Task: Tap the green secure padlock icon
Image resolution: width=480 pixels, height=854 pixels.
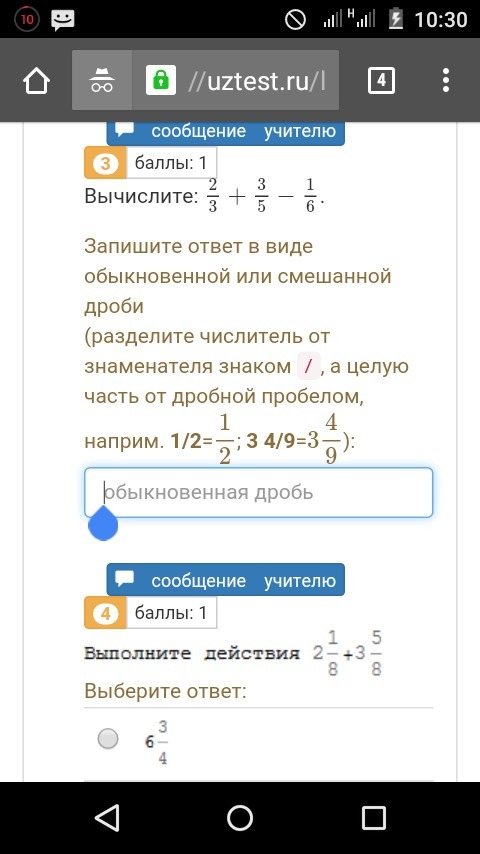Action: click(161, 81)
